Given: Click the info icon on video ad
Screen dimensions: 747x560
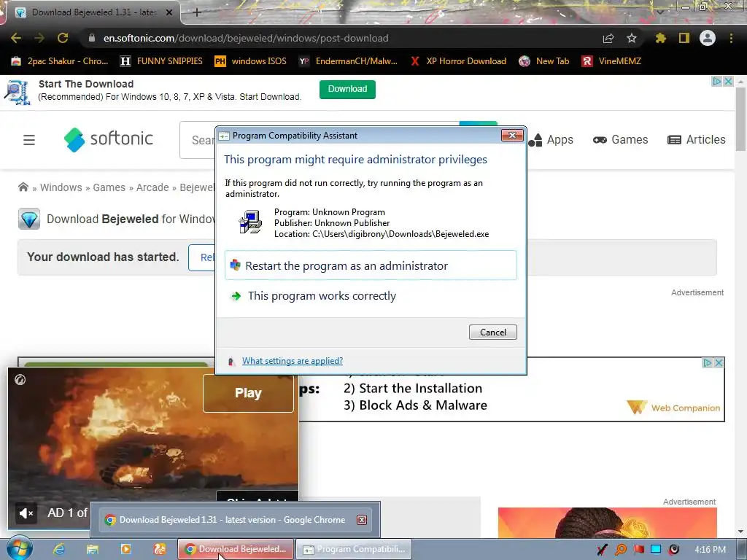Looking at the screenshot, I should pyautogui.click(x=20, y=379).
